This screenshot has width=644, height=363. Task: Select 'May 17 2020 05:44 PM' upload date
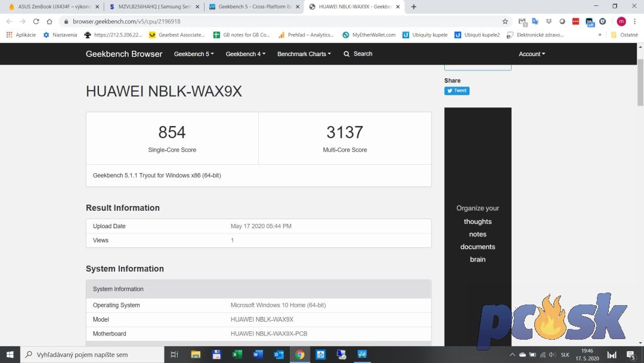[261, 226]
